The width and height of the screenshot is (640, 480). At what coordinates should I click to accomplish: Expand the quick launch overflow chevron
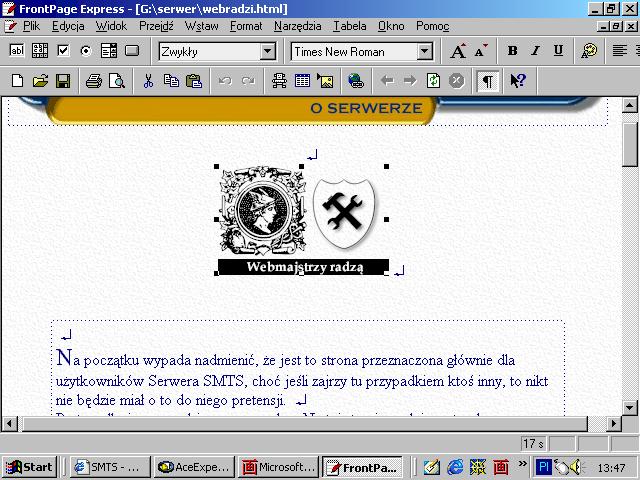522,463
